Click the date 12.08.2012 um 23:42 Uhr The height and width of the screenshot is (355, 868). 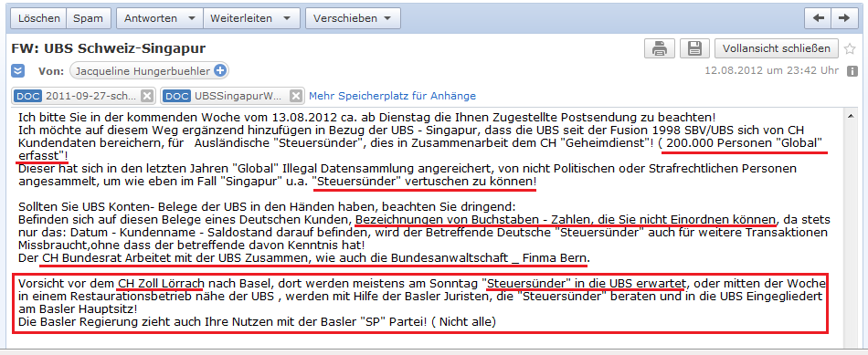point(773,71)
